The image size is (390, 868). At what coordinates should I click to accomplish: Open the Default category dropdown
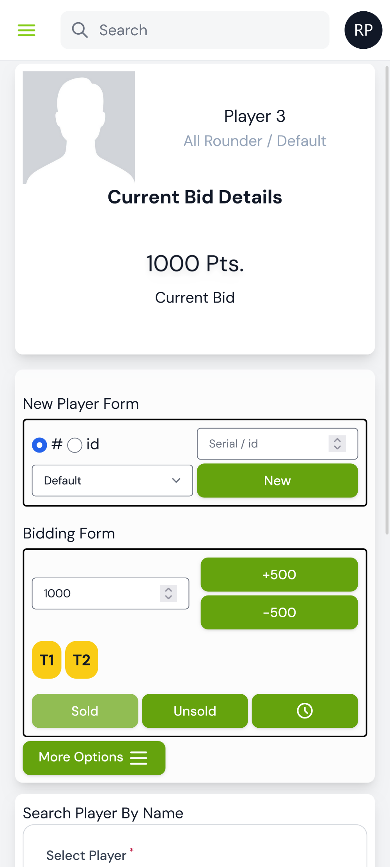[112, 480]
